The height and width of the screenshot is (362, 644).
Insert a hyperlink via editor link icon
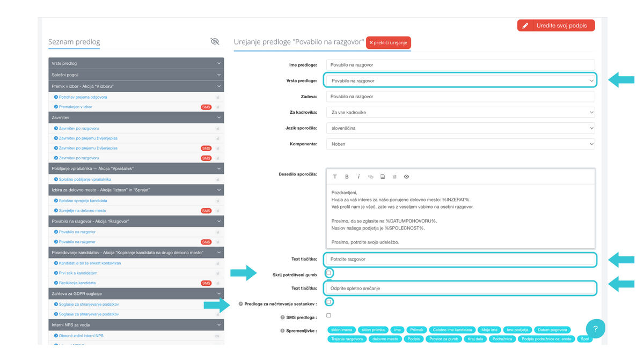[x=371, y=176]
